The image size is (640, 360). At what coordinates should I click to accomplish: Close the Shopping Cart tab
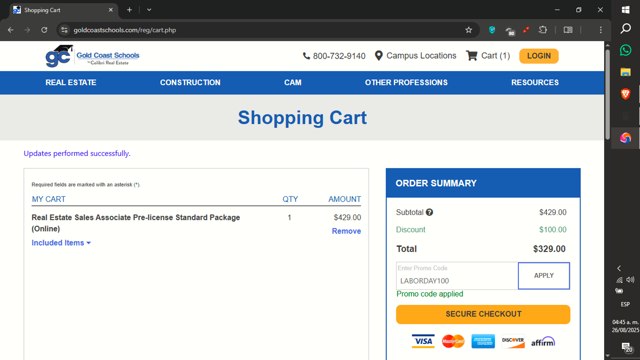click(111, 10)
